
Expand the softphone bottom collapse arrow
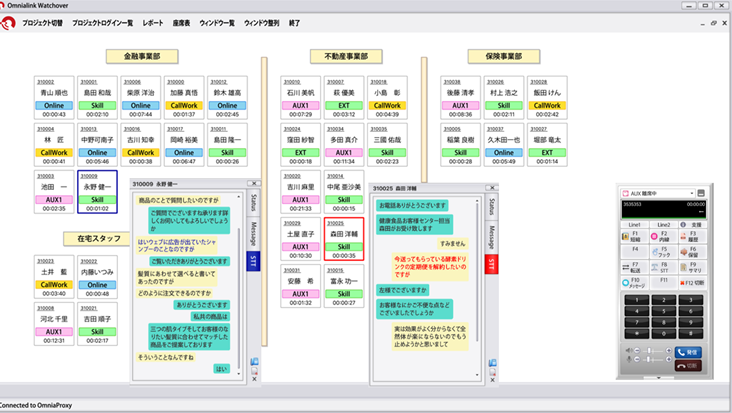pyautogui.click(x=659, y=378)
